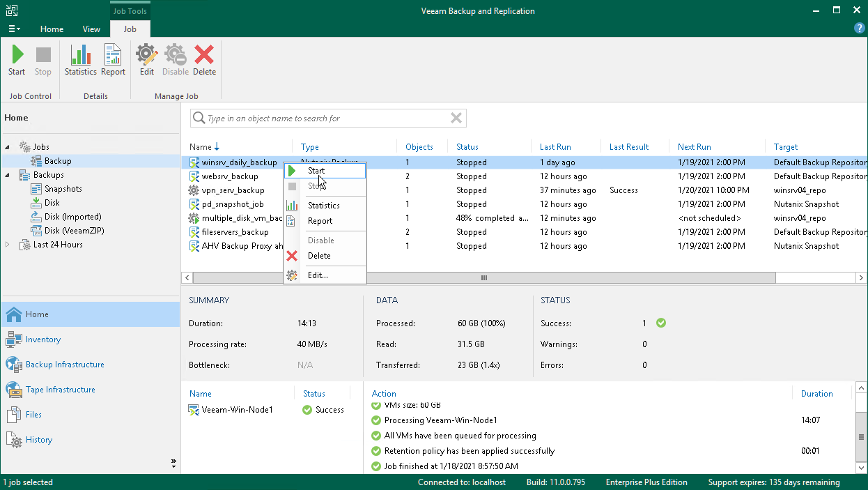868x490 pixels.
Task: Select the websrv_backup job row
Action: [524, 176]
